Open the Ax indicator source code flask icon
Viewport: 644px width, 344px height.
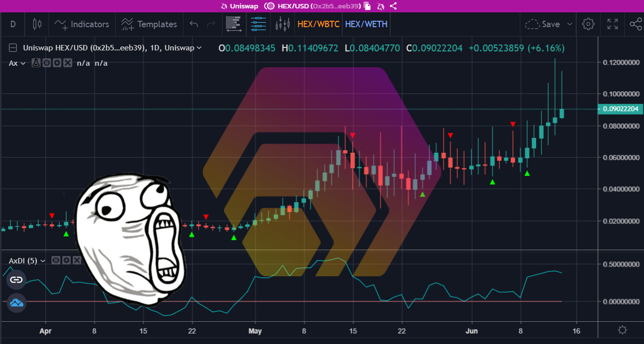pyautogui.click(x=36, y=63)
